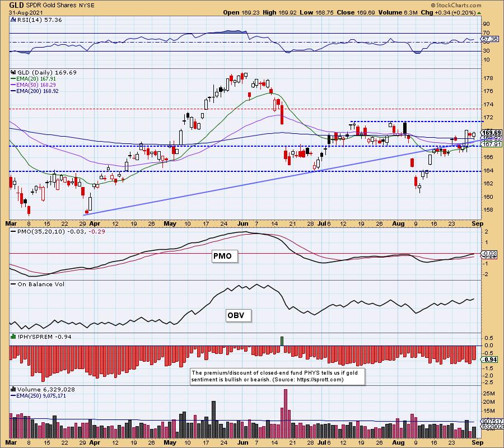Click the candlestick icon beside GLD (Daily)
The height and width of the screenshot is (448, 504).
click(13, 73)
